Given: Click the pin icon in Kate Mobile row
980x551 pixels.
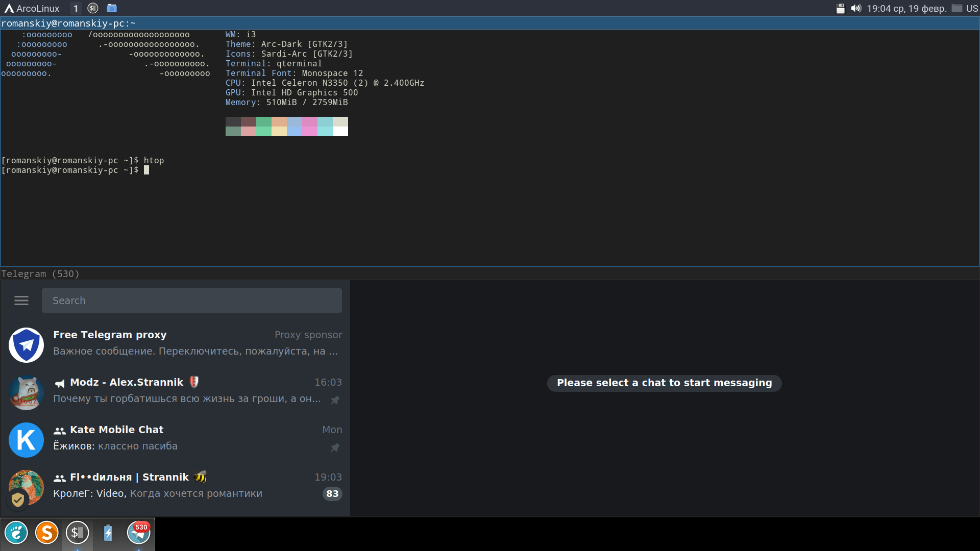Looking at the screenshot, I should click(x=335, y=447).
